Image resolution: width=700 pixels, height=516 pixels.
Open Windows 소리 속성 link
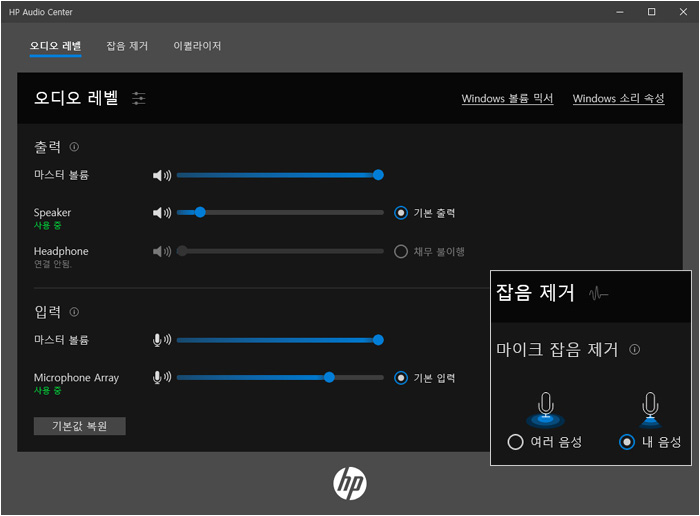[x=618, y=98]
